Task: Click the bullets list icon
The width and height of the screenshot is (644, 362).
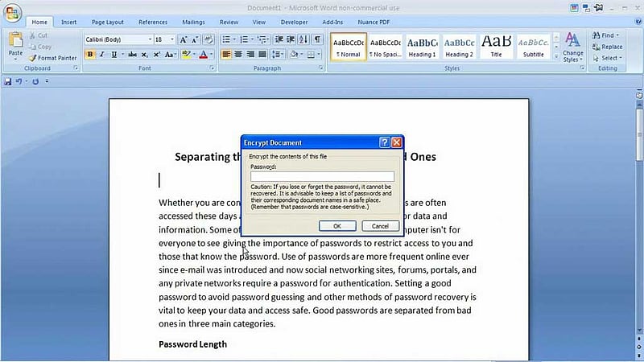Action: 226,39
